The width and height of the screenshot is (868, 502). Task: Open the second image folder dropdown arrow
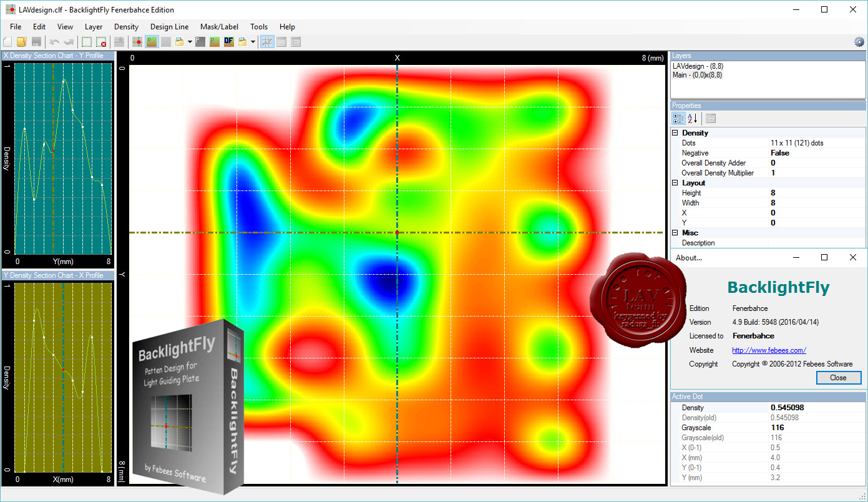pyautogui.click(x=253, y=42)
